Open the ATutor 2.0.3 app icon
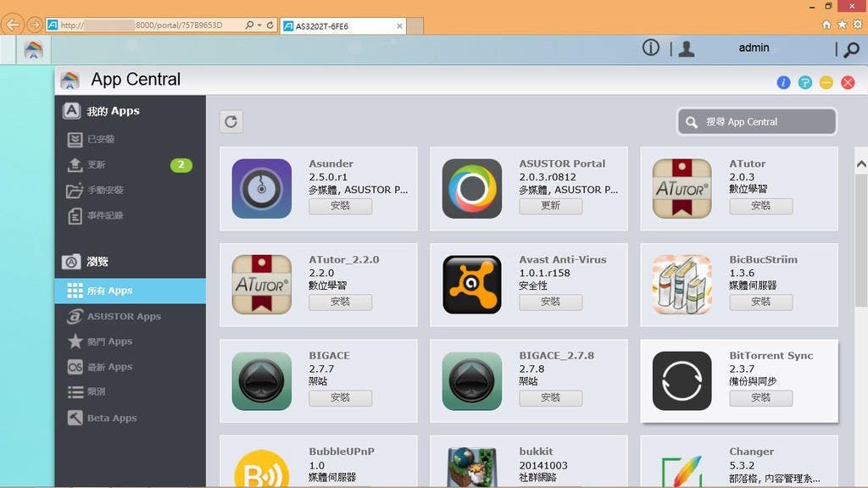This screenshot has width=868, height=488. point(682,189)
